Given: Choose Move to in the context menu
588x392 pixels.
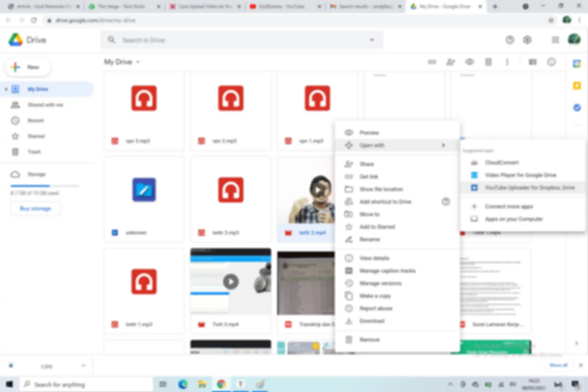Looking at the screenshot, I should coord(397,214).
